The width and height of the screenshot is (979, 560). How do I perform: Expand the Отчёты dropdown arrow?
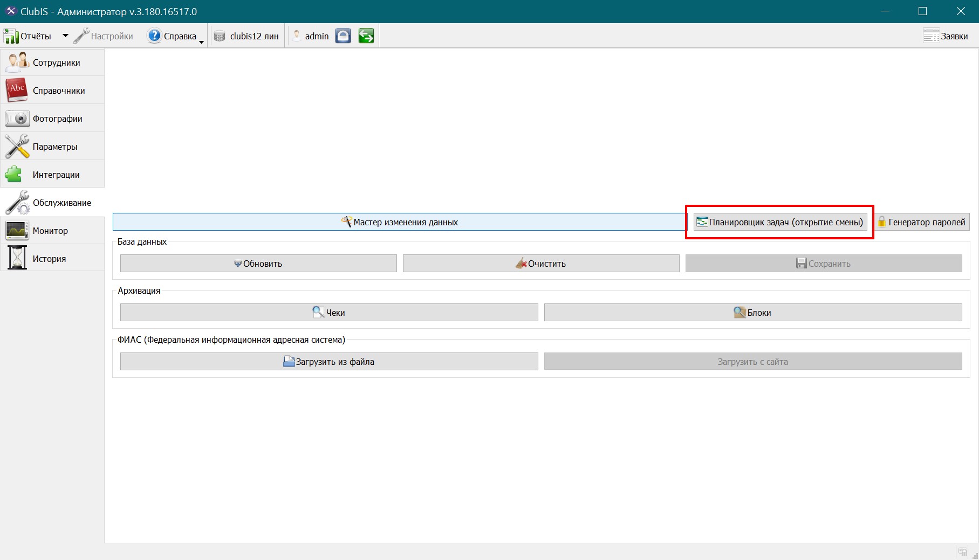click(65, 36)
